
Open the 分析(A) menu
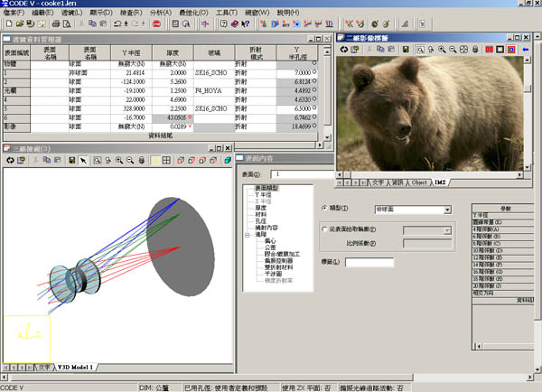click(x=159, y=14)
